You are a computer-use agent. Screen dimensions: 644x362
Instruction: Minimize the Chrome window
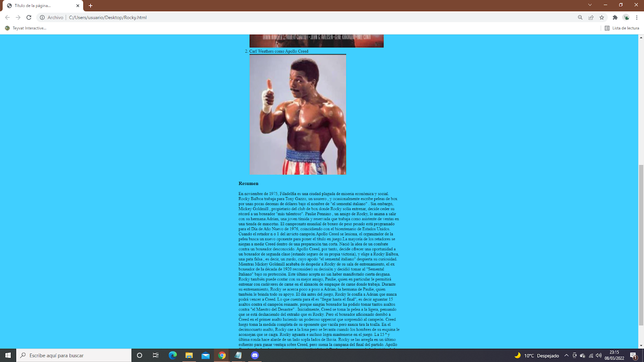point(605,5)
